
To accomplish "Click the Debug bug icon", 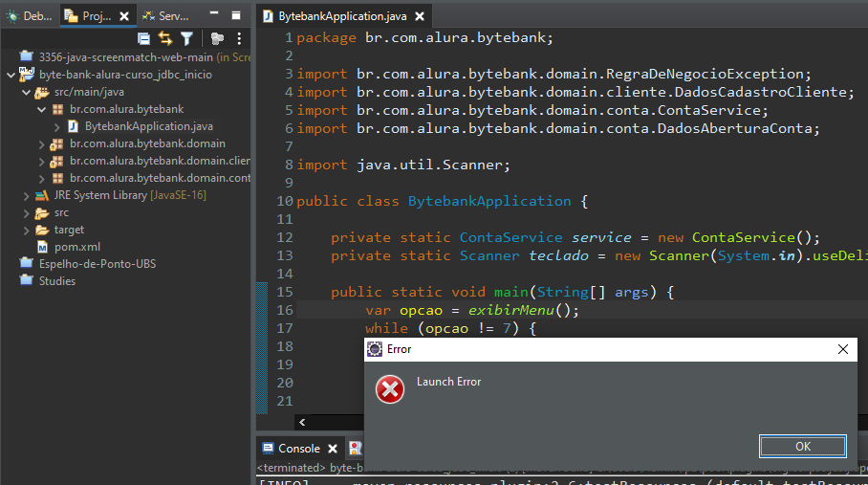I will click(12, 16).
